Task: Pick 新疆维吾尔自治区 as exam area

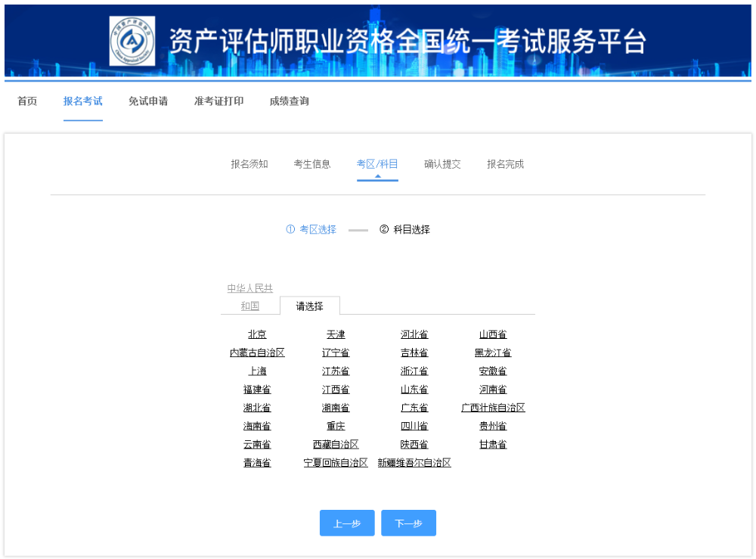Action: (414, 462)
